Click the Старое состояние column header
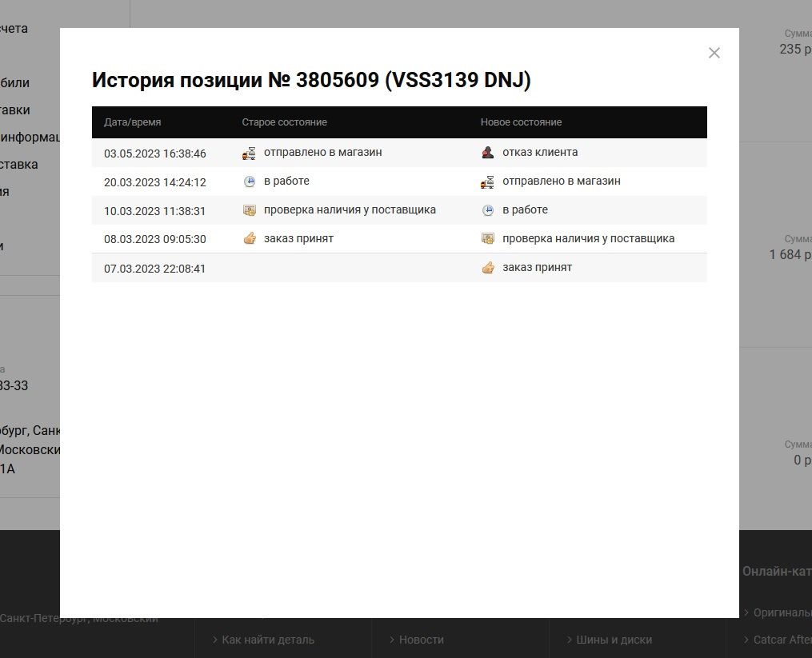This screenshot has height=658, width=812. (284, 122)
